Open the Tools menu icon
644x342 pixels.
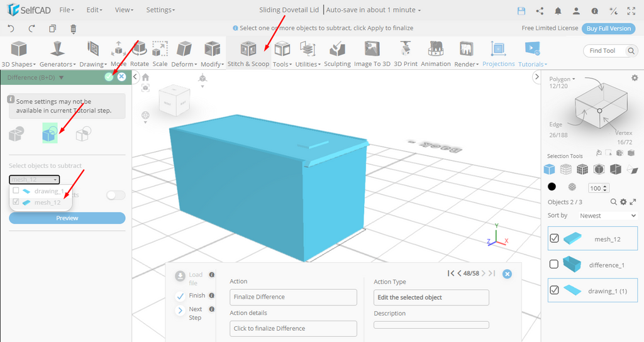coord(282,49)
